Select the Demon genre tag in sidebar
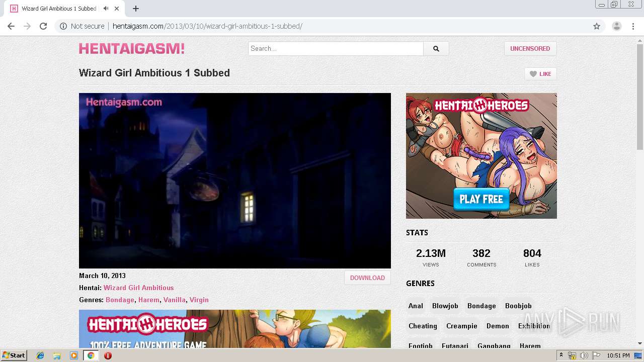 click(498, 326)
